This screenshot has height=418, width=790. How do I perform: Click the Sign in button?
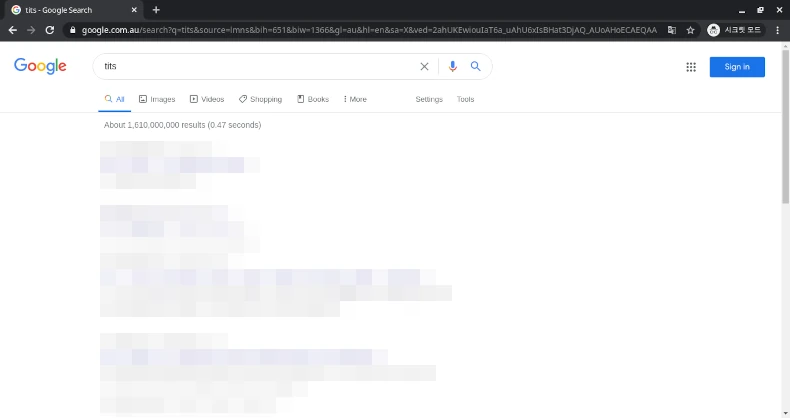click(x=737, y=67)
